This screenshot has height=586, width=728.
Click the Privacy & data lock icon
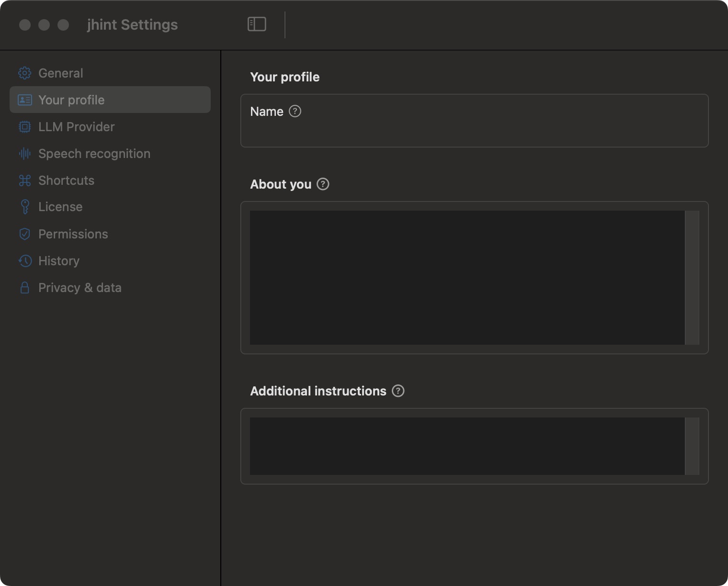pyautogui.click(x=24, y=288)
